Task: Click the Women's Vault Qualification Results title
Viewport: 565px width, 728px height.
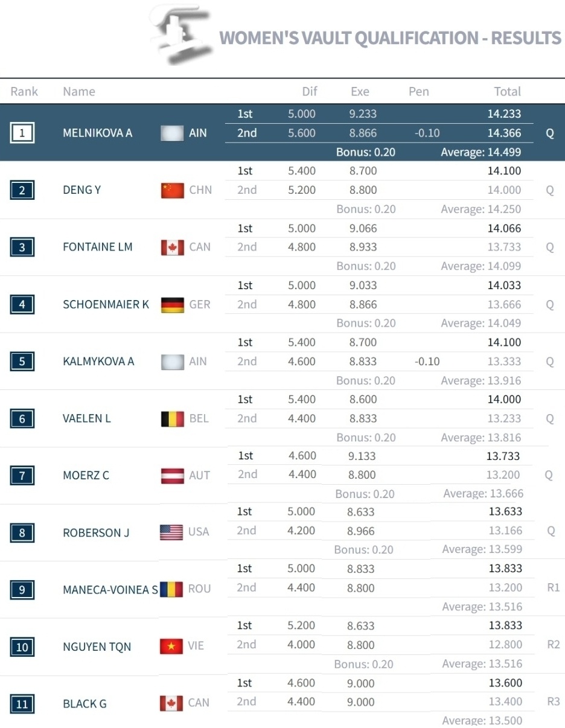Action: (x=390, y=38)
